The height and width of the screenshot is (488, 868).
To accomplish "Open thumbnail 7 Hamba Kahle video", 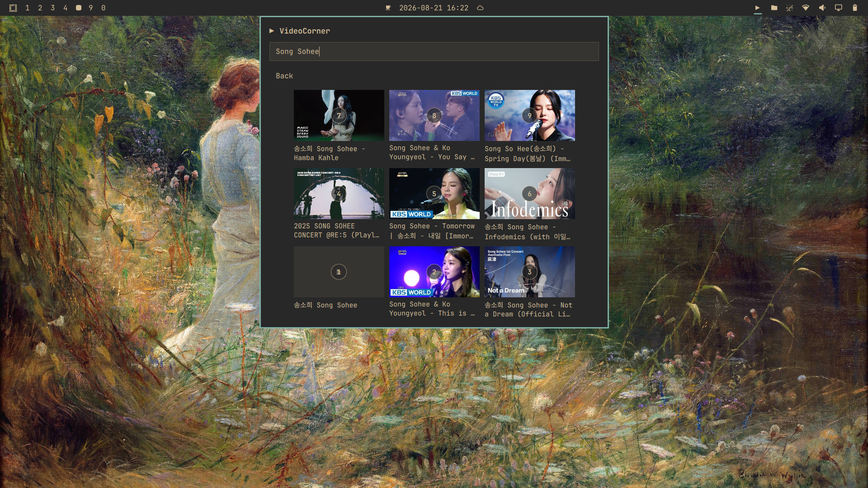I will (339, 115).
